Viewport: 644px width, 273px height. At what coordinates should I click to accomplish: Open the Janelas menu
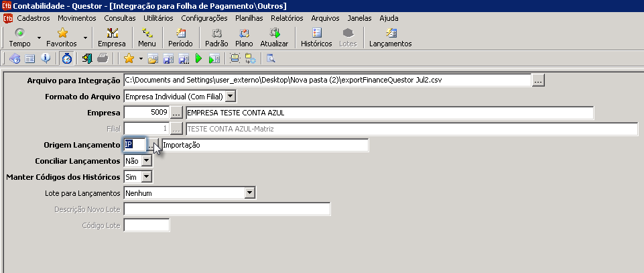point(359,18)
